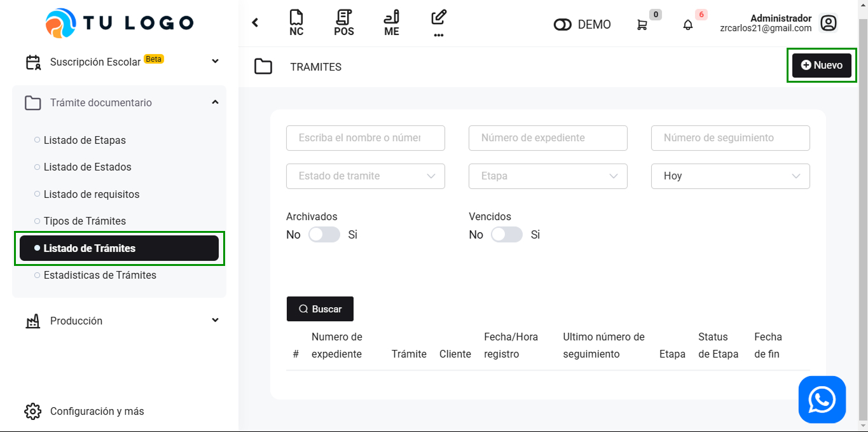Open the shopping cart icon
Viewport: 868px width, 432px height.
tap(642, 25)
